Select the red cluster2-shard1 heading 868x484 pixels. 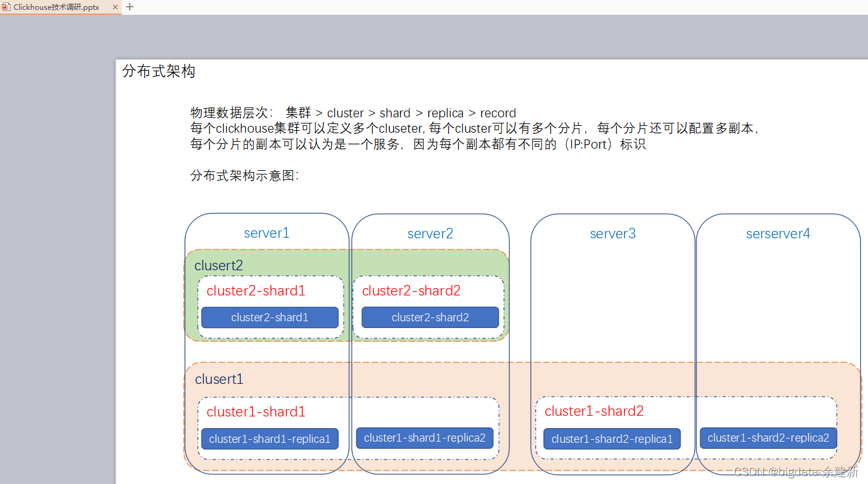pos(256,291)
